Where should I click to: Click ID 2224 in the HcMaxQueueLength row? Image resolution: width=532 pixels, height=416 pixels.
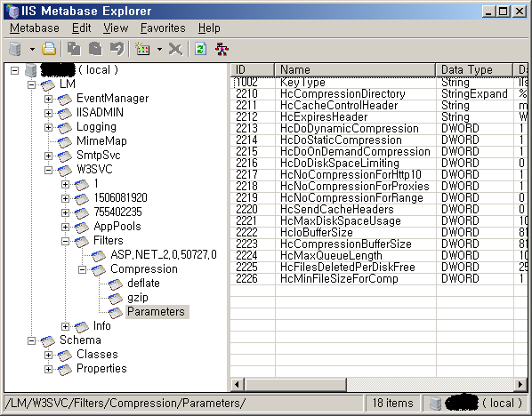pos(246,256)
